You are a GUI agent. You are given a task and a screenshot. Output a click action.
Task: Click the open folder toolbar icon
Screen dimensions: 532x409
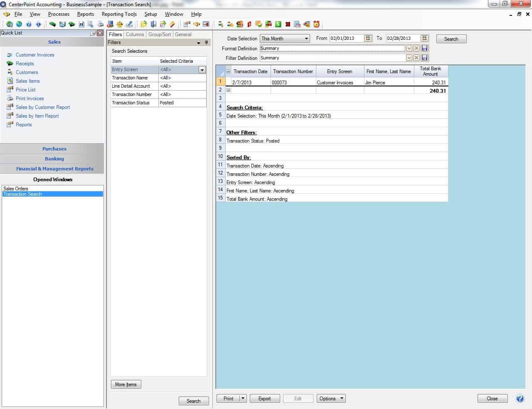pyautogui.click(x=144, y=24)
